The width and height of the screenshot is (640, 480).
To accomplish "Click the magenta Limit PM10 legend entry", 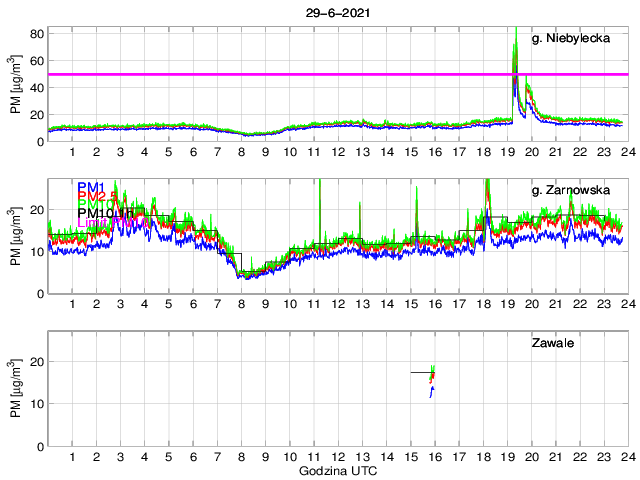I will [113, 222].
